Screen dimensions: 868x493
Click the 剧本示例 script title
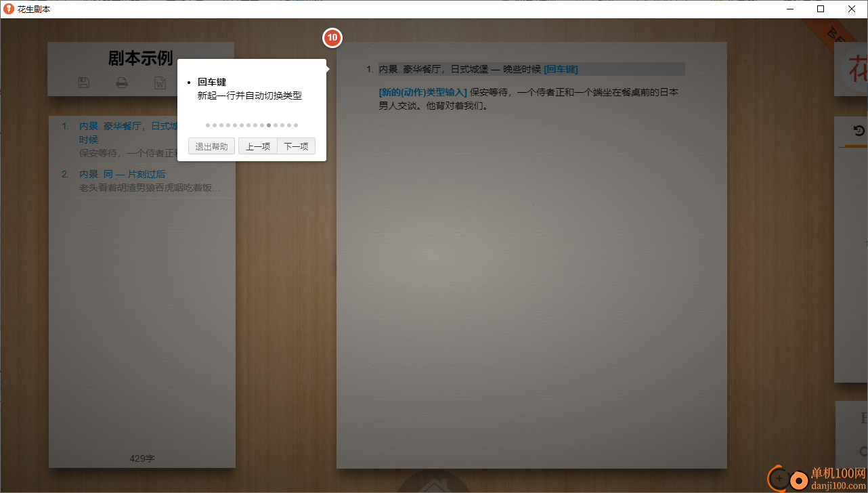click(141, 58)
